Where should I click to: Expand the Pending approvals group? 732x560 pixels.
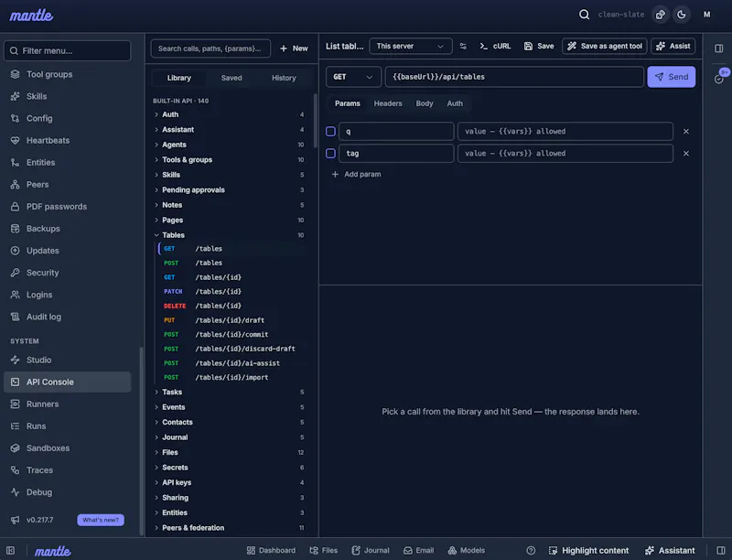coord(229,189)
